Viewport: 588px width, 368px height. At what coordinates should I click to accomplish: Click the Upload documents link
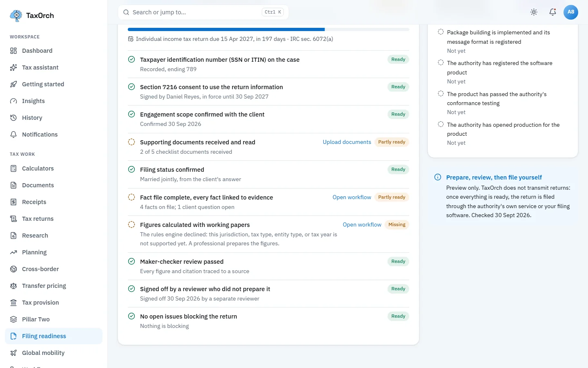tap(347, 142)
